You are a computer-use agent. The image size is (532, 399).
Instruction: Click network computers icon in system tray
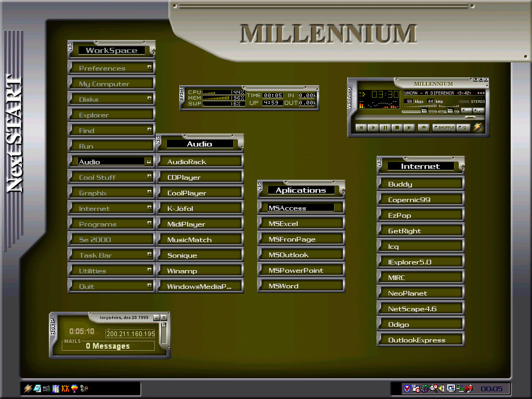click(460, 389)
